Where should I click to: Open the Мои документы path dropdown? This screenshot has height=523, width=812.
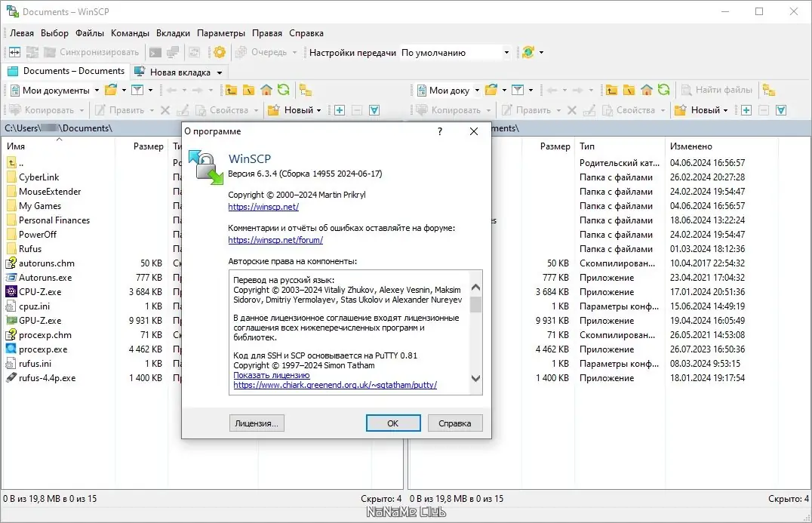[97, 90]
